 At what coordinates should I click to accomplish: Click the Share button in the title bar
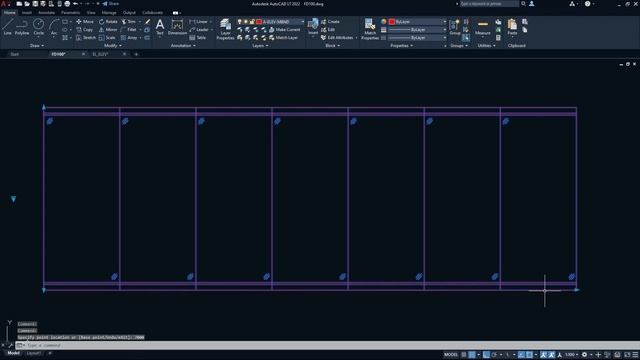(x=111, y=4)
